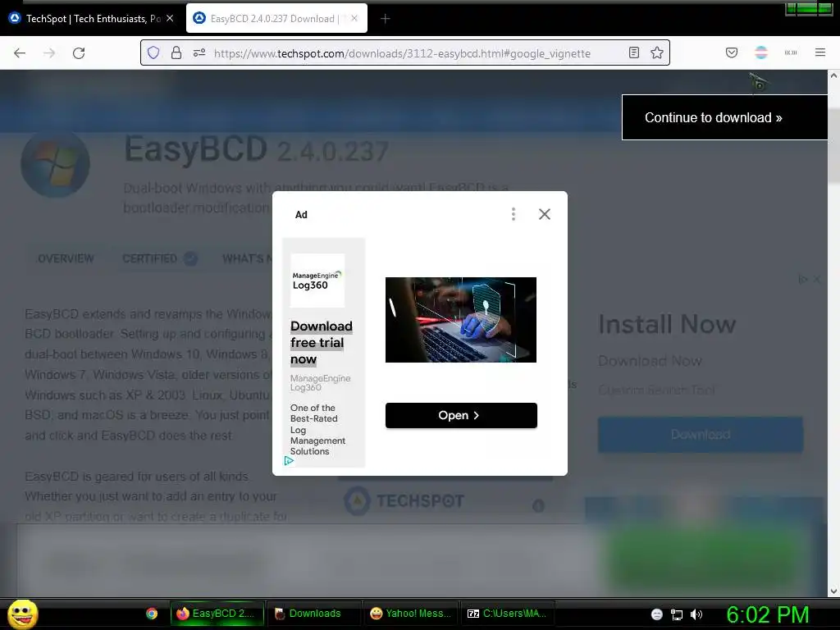Bookmark this page with star icon

[x=657, y=52]
